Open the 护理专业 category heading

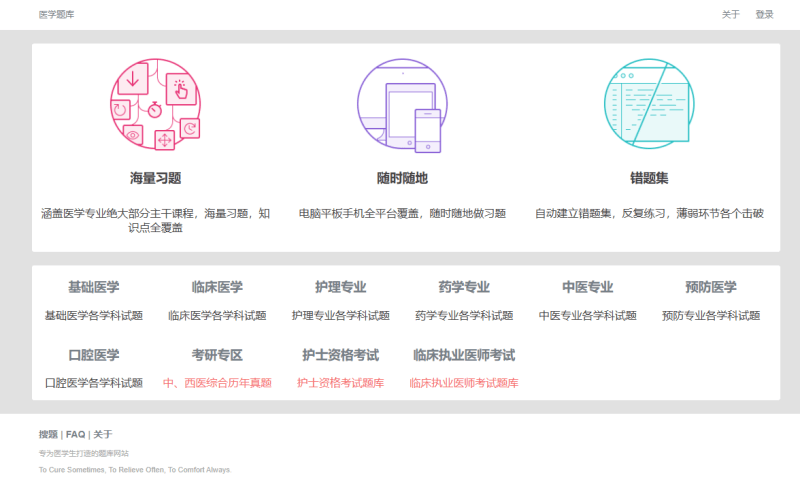(x=341, y=287)
